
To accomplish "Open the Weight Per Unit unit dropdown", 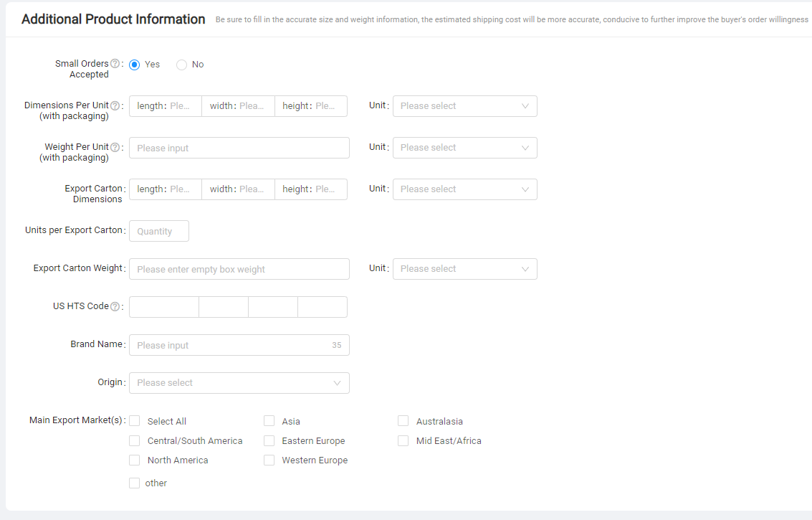I will tap(464, 148).
